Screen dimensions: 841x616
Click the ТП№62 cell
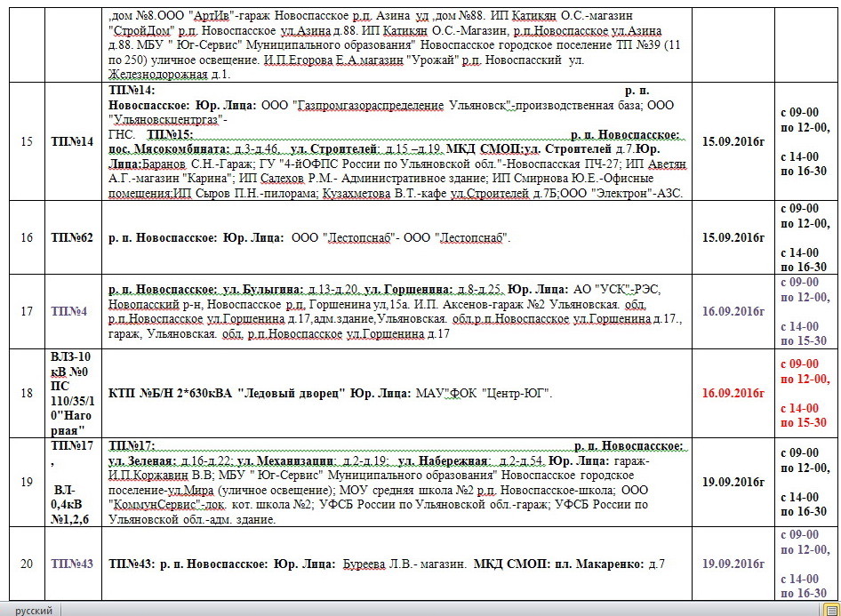pos(71,237)
